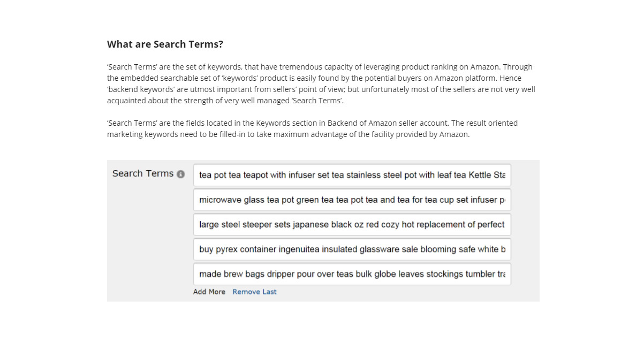The image size is (644, 343).
Task: Click the first search terms field starting 'tea pot tea teapot'
Action: 352,175
